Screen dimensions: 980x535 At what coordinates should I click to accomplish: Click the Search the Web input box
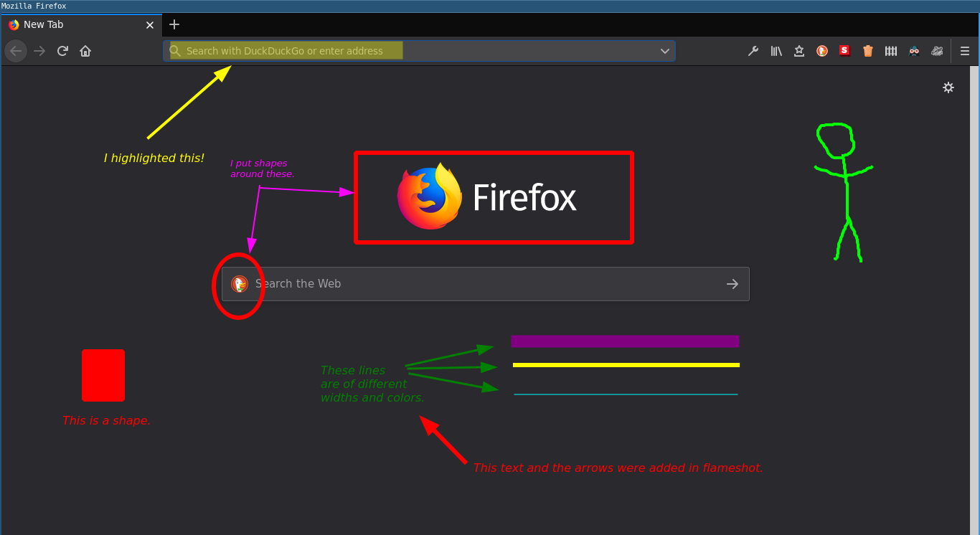click(x=486, y=284)
